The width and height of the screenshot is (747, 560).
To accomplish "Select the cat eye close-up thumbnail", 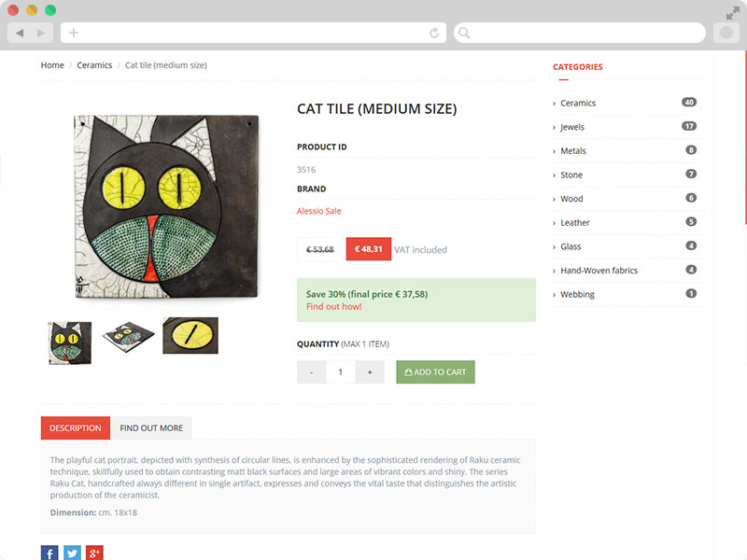I will (x=190, y=335).
